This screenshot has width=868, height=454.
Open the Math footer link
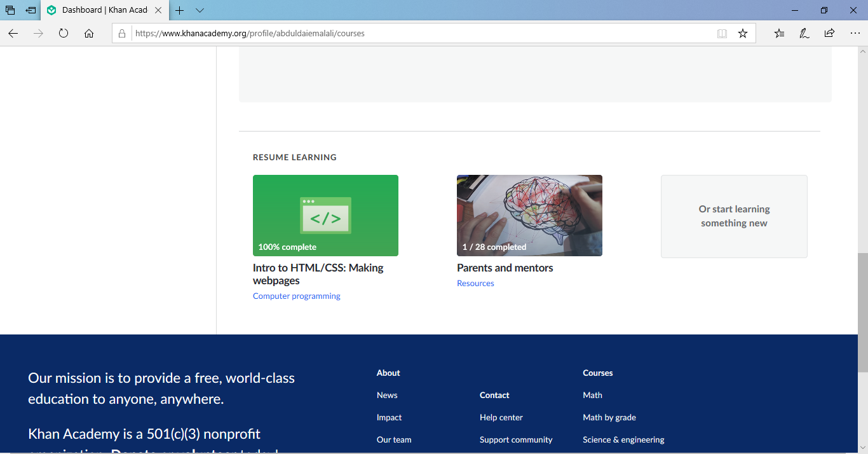592,395
